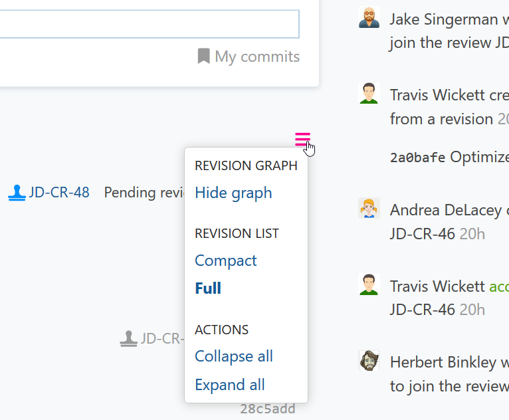
Task: Choose Expand all from Actions
Action: pos(230,385)
